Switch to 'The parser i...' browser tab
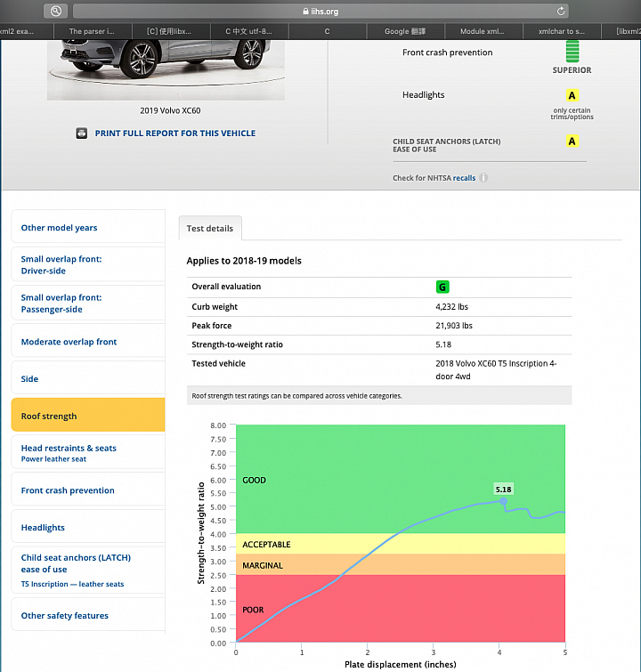 click(93, 31)
